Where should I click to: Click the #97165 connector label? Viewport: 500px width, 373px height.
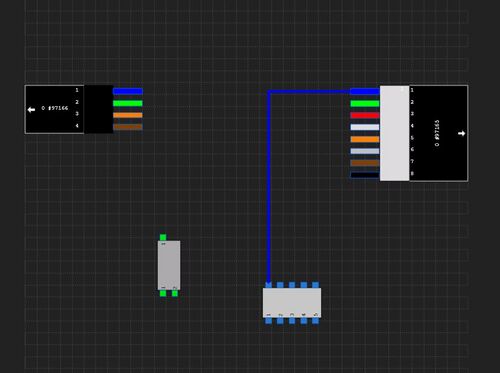click(x=437, y=133)
